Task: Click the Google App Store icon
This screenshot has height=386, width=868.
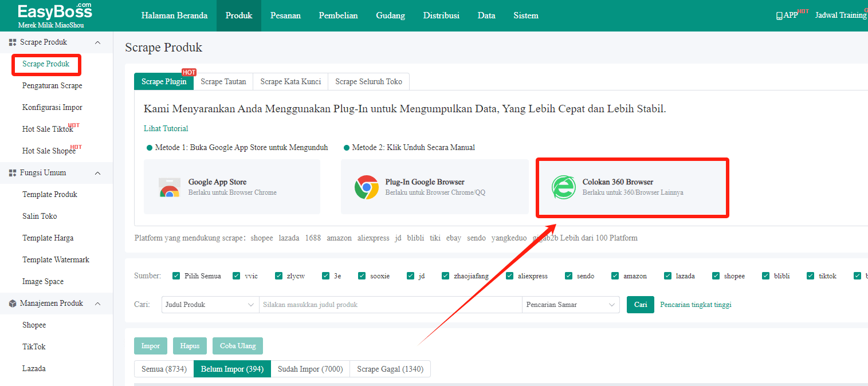Action: [x=170, y=187]
